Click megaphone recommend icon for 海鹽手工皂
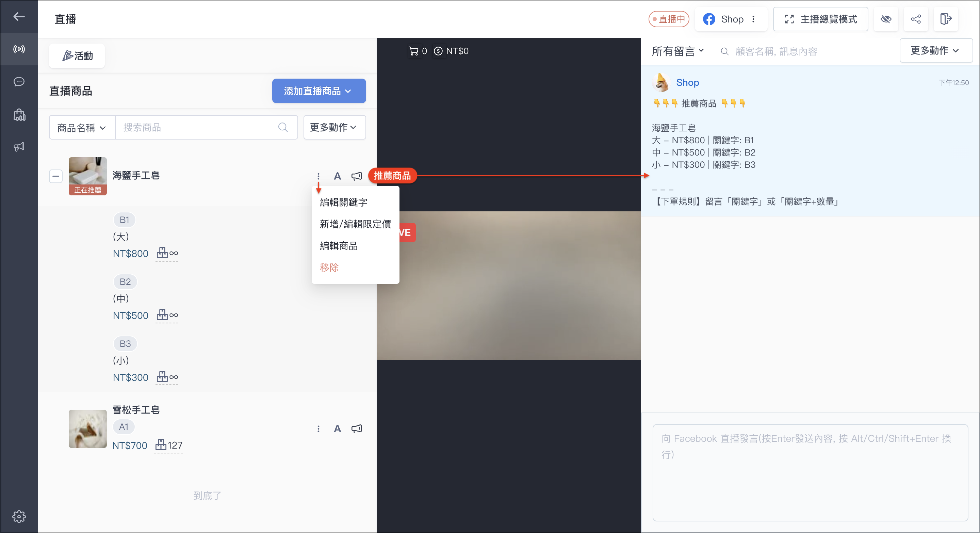 tap(357, 176)
